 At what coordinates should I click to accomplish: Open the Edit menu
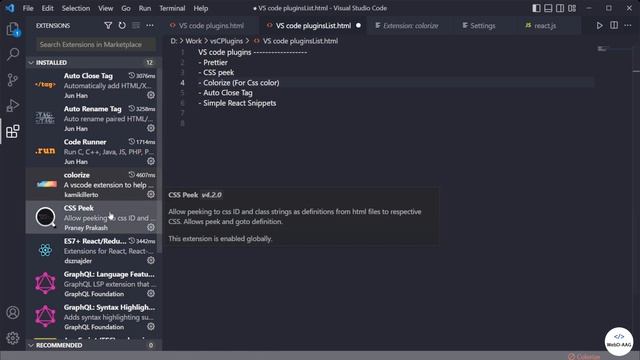coord(47,8)
